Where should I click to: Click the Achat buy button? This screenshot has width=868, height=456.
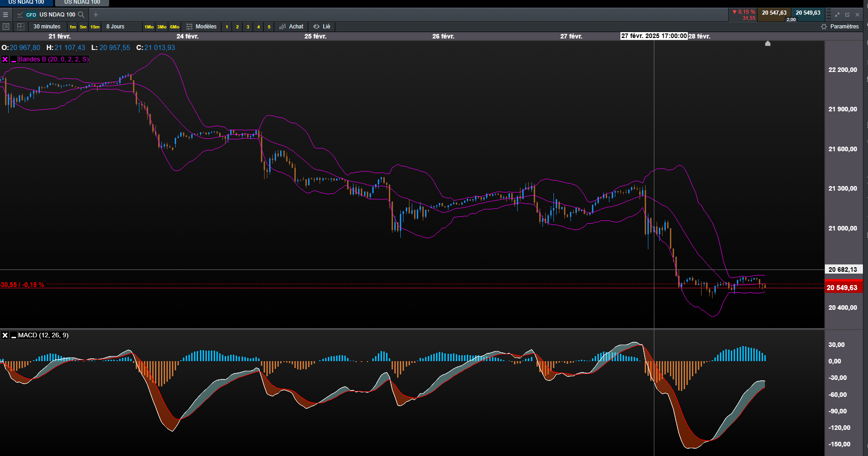click(291, 27)
